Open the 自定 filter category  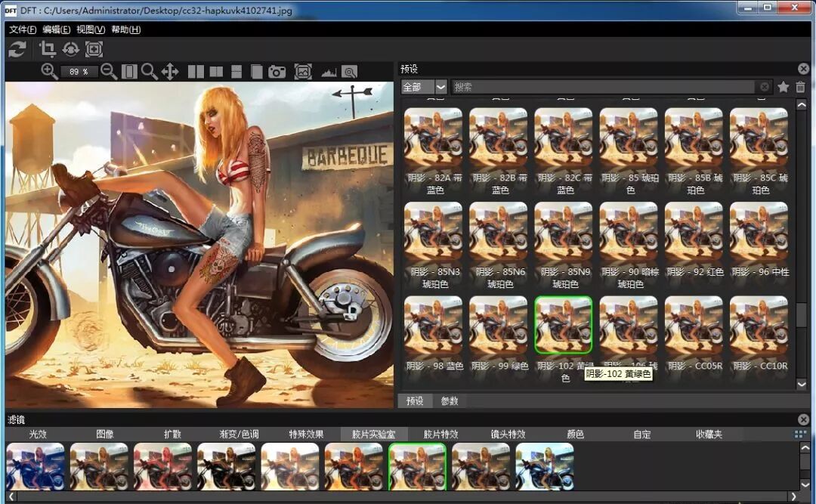(641, 434)
